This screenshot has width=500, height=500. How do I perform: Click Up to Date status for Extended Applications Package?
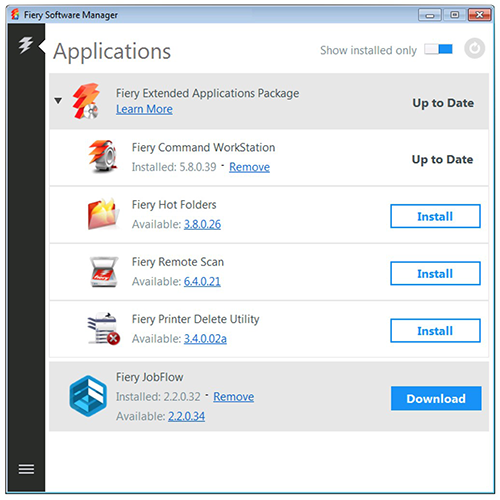coord(443,103)
